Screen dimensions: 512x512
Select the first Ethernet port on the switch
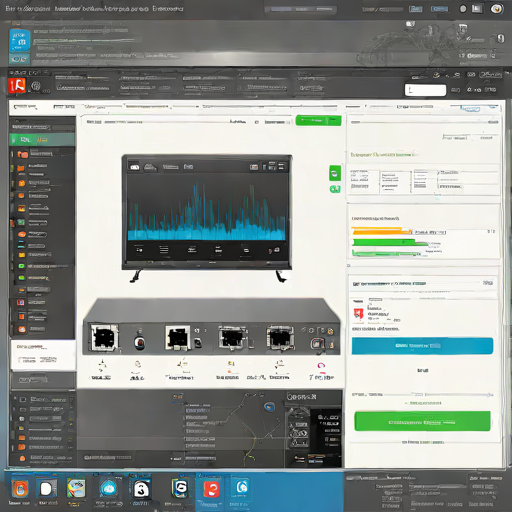[104, 337]
